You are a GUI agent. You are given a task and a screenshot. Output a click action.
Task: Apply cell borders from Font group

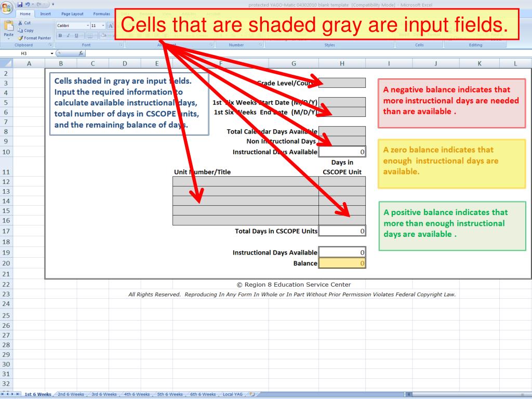(x=90, y=35)
